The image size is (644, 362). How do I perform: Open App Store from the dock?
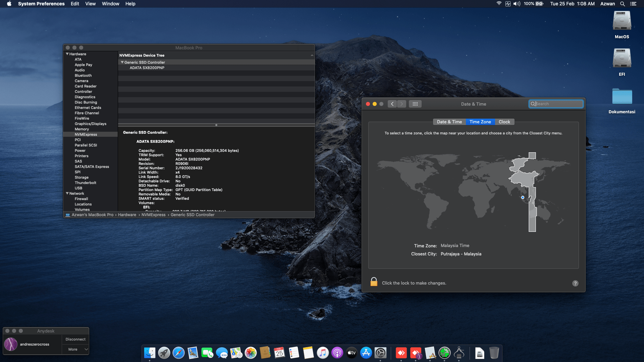(x=366, y=353)
